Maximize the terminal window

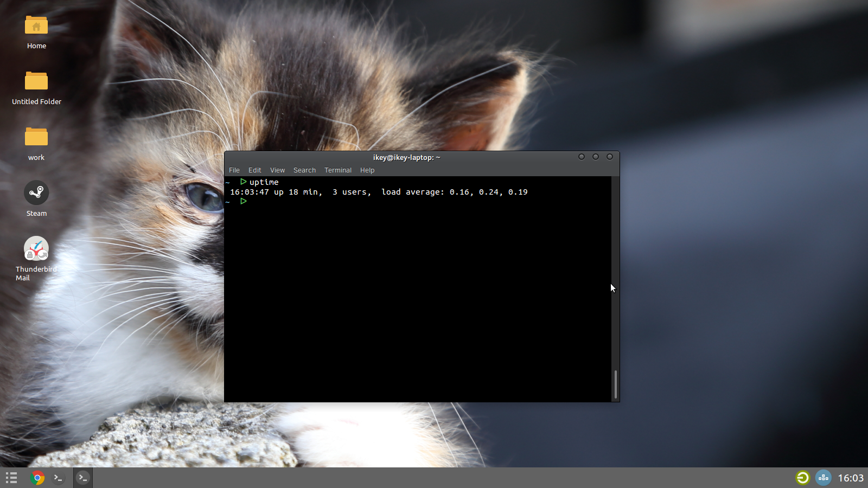(596, 157)
